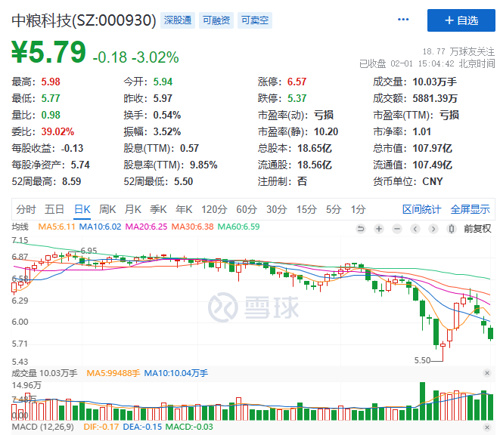Select the 年K chart tab
Viewport: 500px width, 435px height.
[184, 209]
